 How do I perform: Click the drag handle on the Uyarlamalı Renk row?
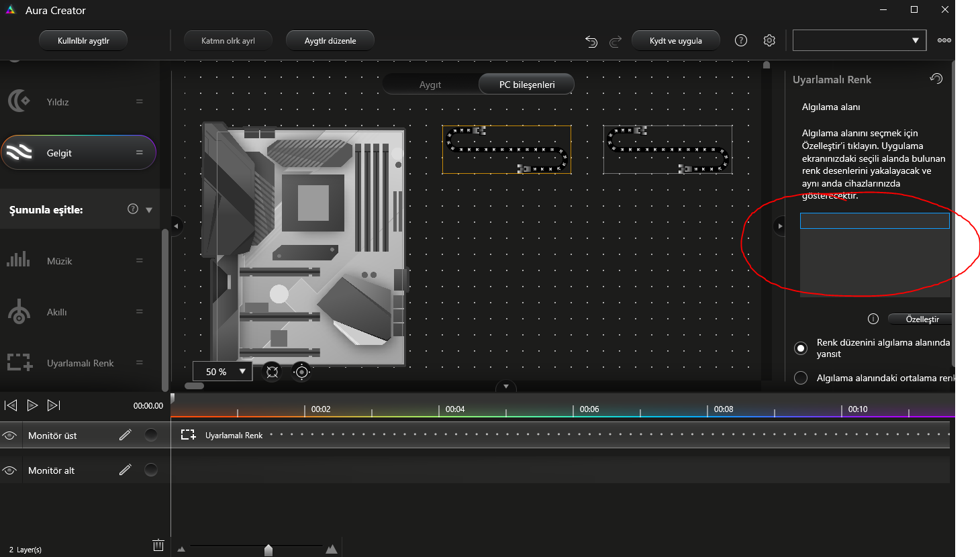point(140,362)
